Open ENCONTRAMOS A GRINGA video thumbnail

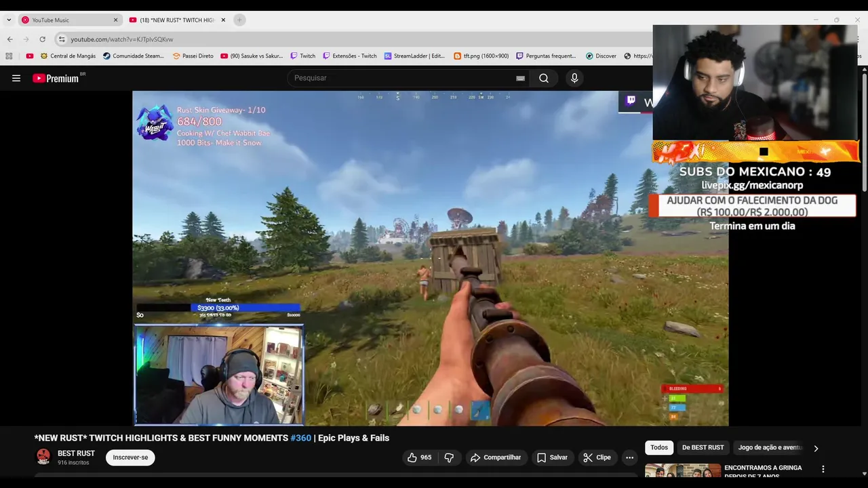(683, 470)
